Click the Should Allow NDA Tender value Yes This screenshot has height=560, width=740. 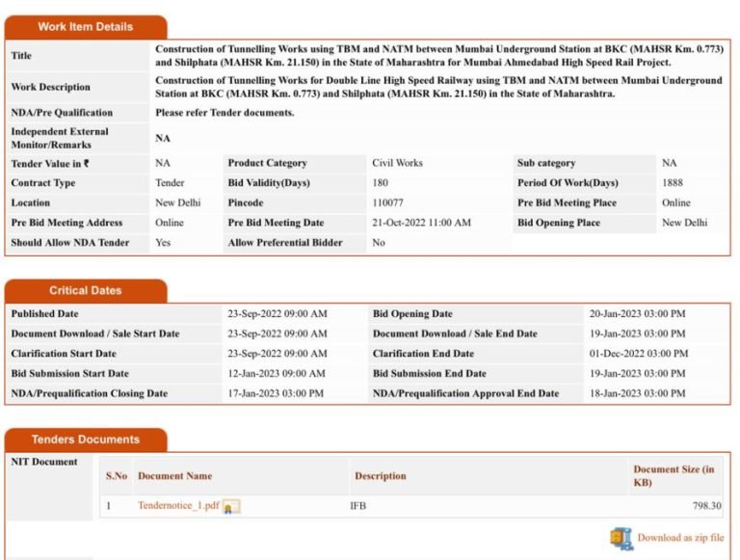pos(163,242)
